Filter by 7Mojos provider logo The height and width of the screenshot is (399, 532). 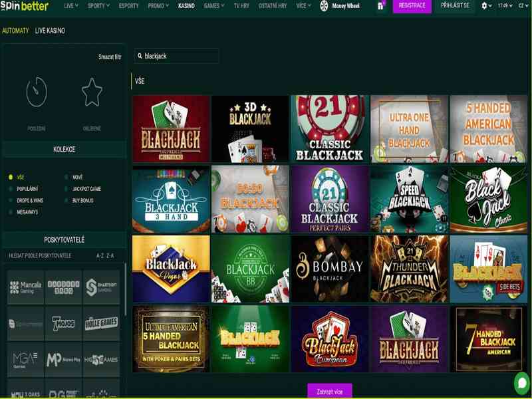click(63, 324)
